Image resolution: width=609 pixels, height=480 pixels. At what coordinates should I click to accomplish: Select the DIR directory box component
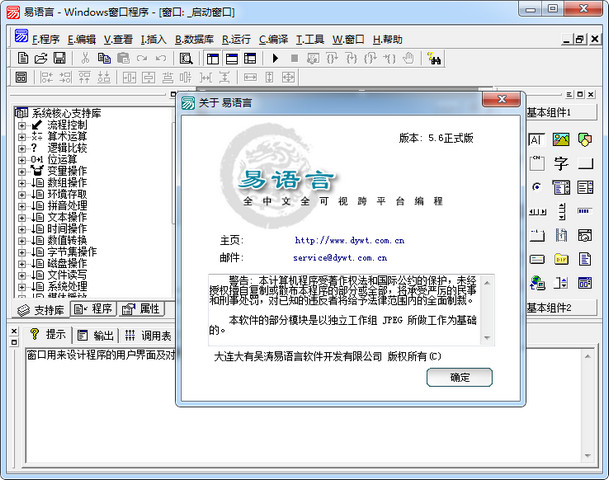(x=561, y=259)
